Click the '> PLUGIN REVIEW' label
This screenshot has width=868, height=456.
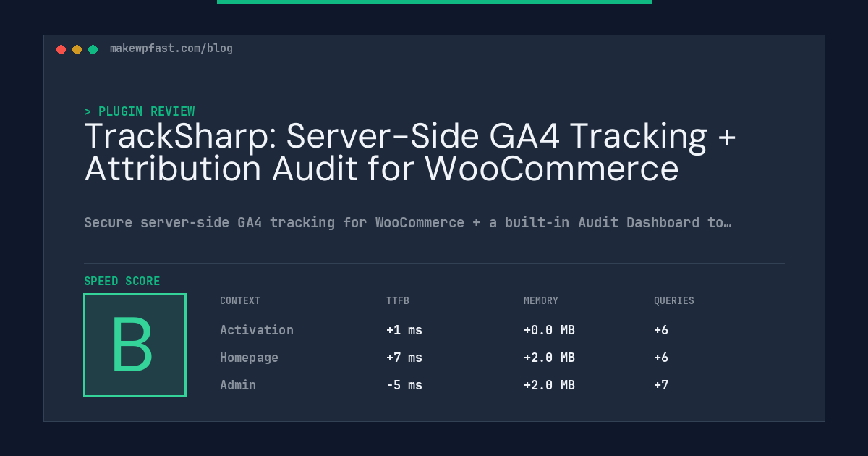(x=140, y=111)
